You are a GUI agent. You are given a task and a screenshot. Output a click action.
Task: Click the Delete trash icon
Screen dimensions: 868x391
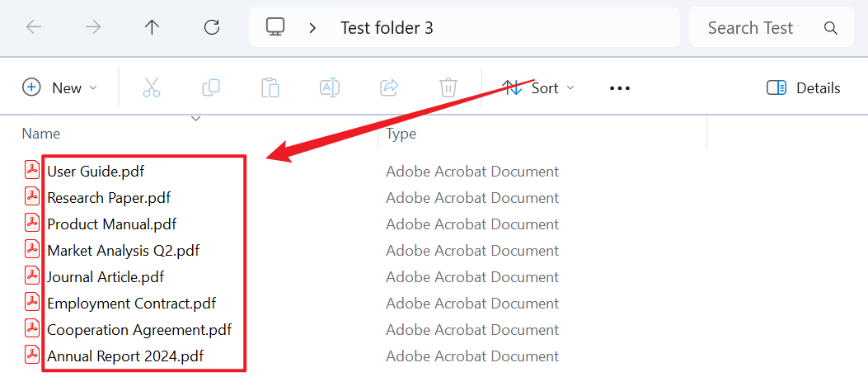coord(448,87)
